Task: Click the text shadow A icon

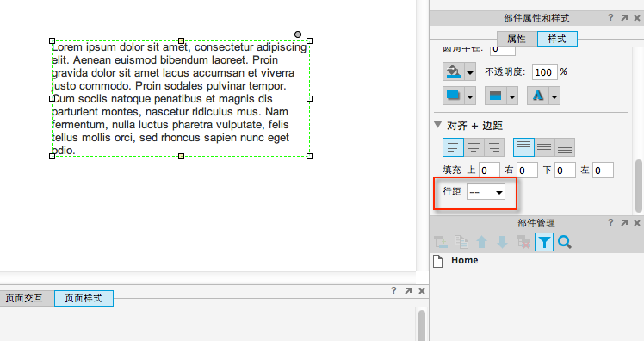Action: 538,96
